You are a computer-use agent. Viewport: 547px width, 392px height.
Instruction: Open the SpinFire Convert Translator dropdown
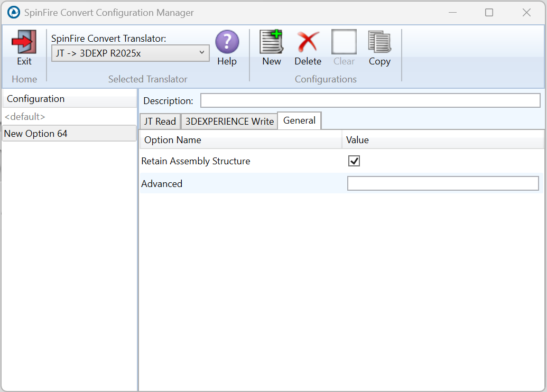tap(131, 53)
